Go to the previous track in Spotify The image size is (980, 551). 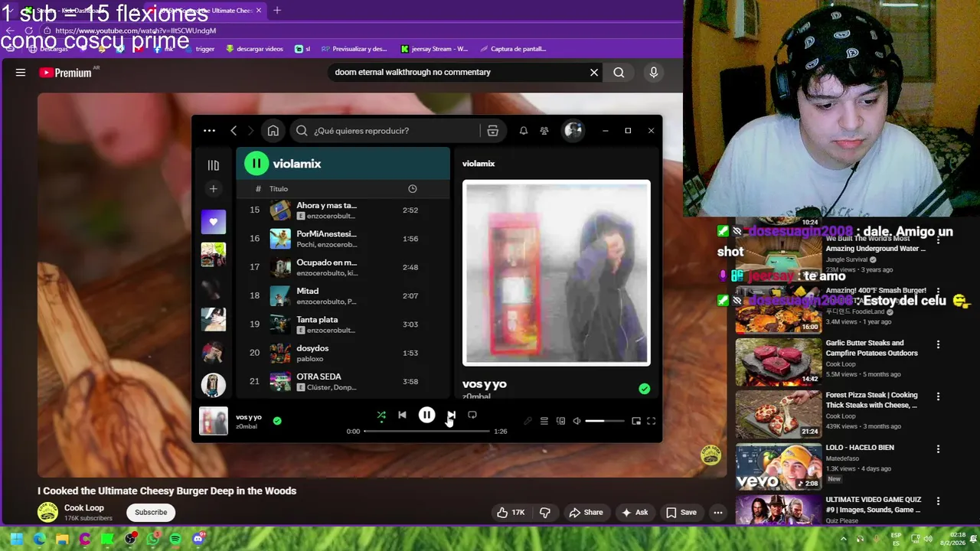402,415
